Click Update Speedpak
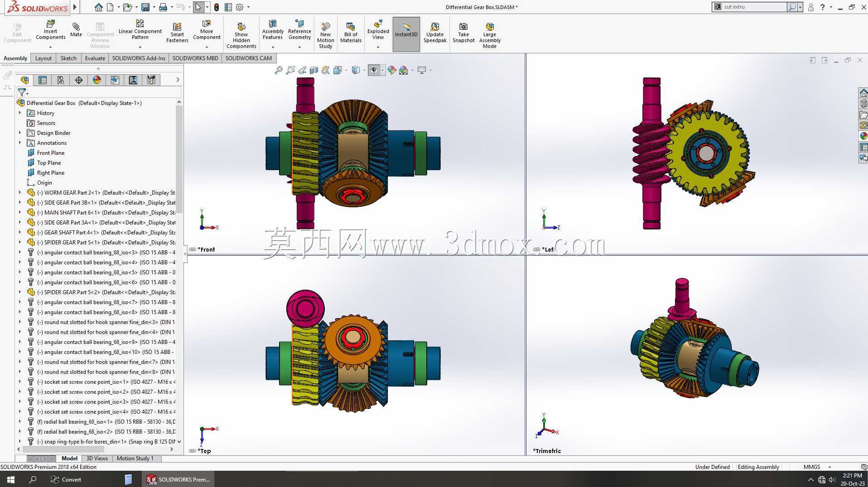Image resolution: width=868 pixels, height=487 pixels. [x=435, y=32]
